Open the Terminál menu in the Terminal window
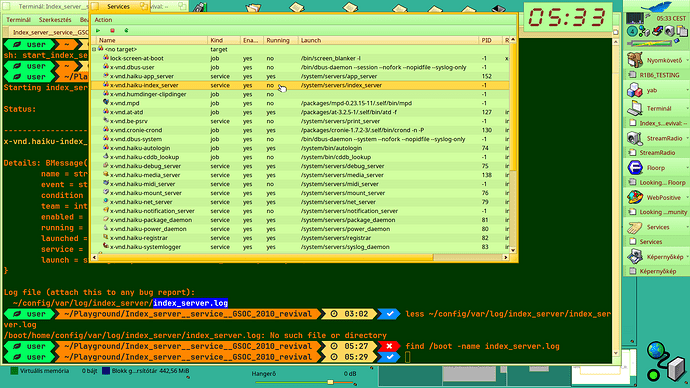The image size is (690, 388). click(18, 20)
